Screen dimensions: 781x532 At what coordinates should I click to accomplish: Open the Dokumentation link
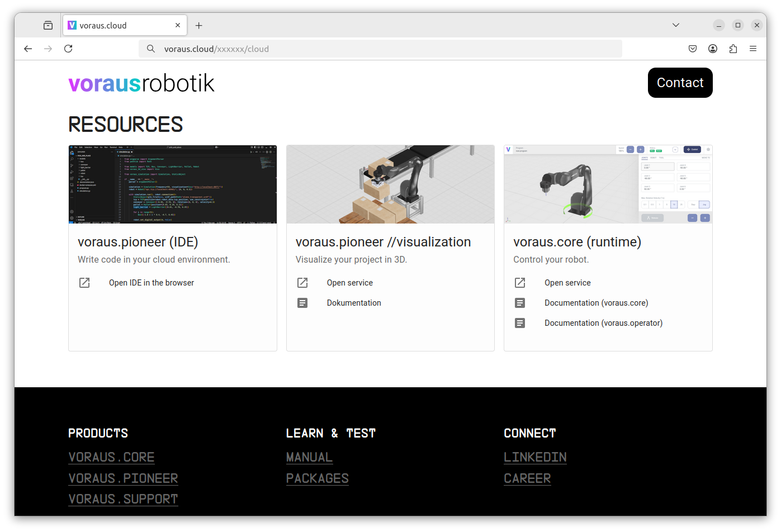click(354, 303)
